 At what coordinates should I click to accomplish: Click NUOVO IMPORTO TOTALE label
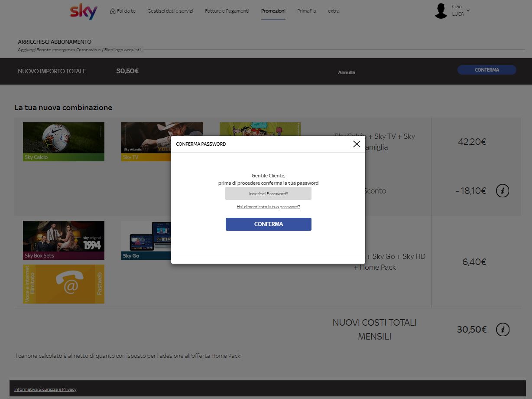tap(52, 71)
